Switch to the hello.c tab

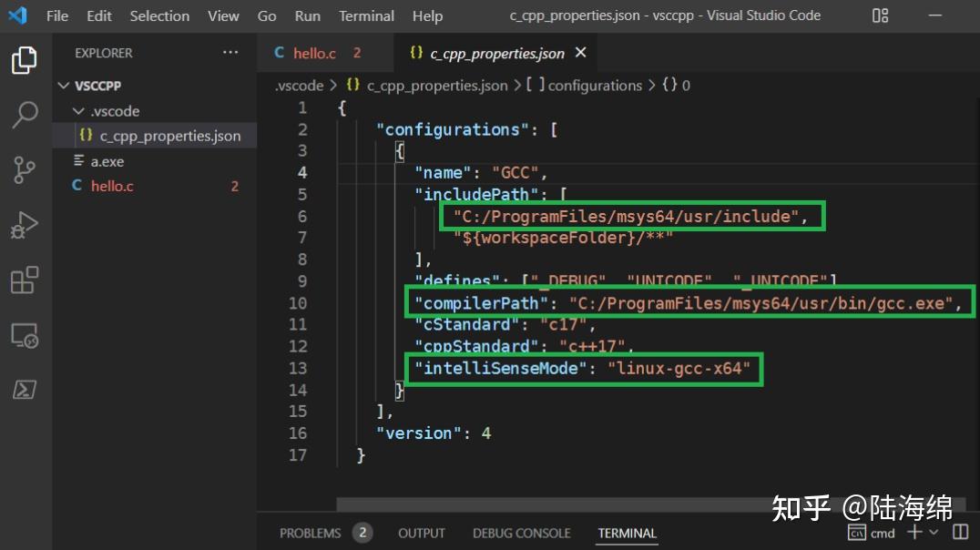point(314,53)
